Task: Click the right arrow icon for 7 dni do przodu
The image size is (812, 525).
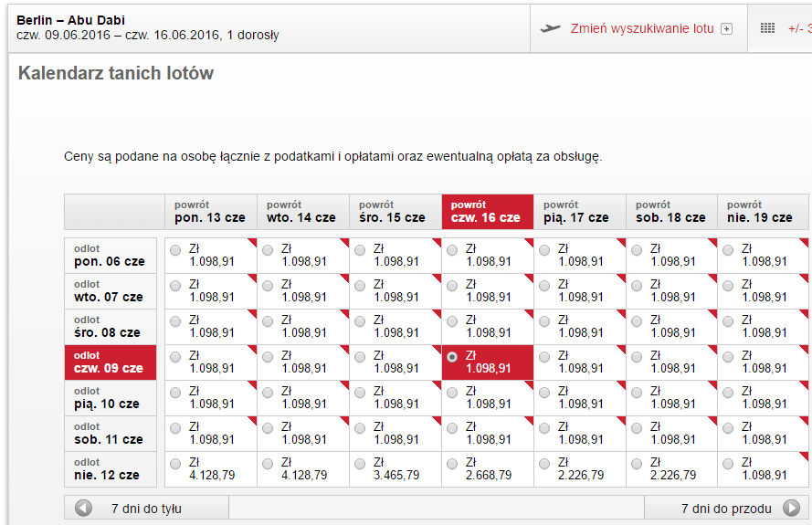Action: point(791,508)
